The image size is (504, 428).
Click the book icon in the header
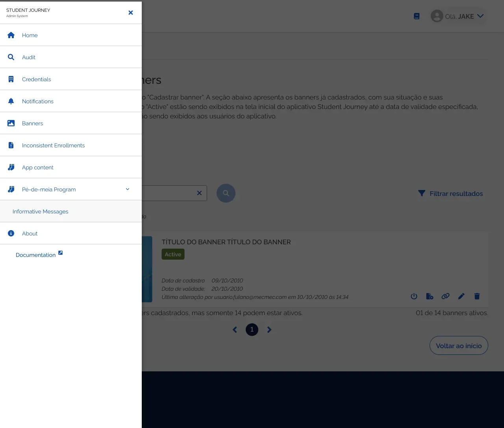[x=417, y=16]
